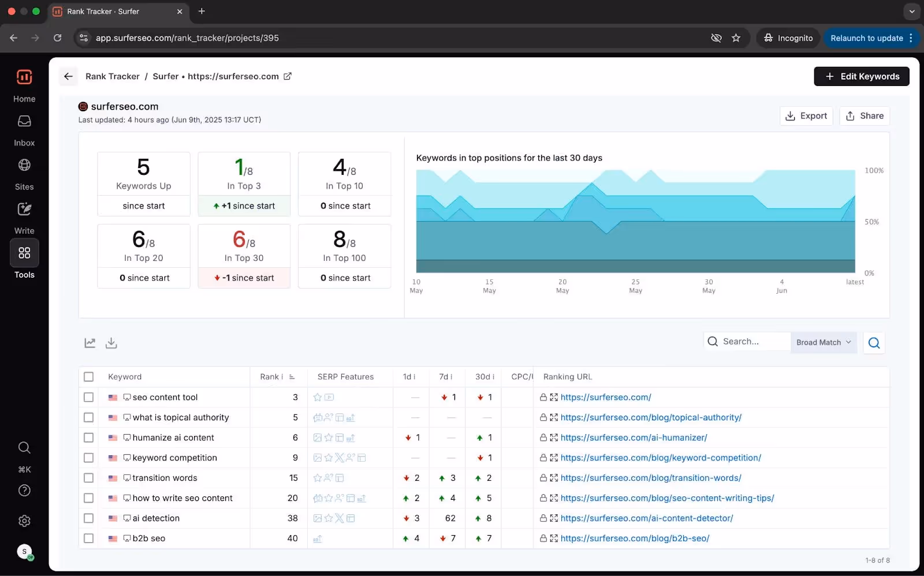Open the Inbox from the sidebar
Screen dimensions: 924x576
tap(24, 130)
